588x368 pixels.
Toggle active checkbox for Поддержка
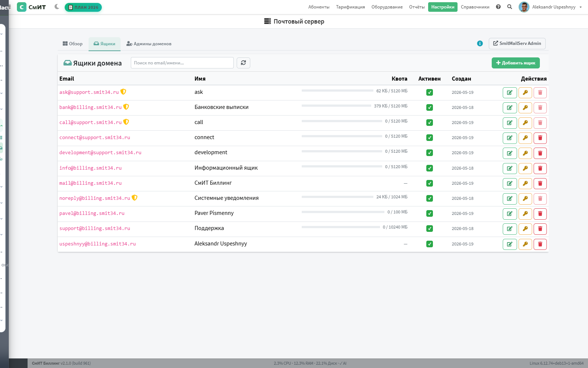coord(429,229)
